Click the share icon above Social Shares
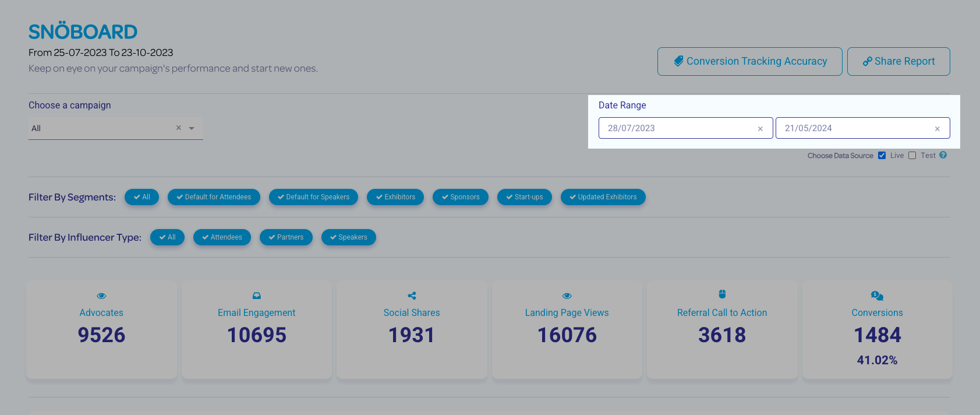 coord(412,296)
